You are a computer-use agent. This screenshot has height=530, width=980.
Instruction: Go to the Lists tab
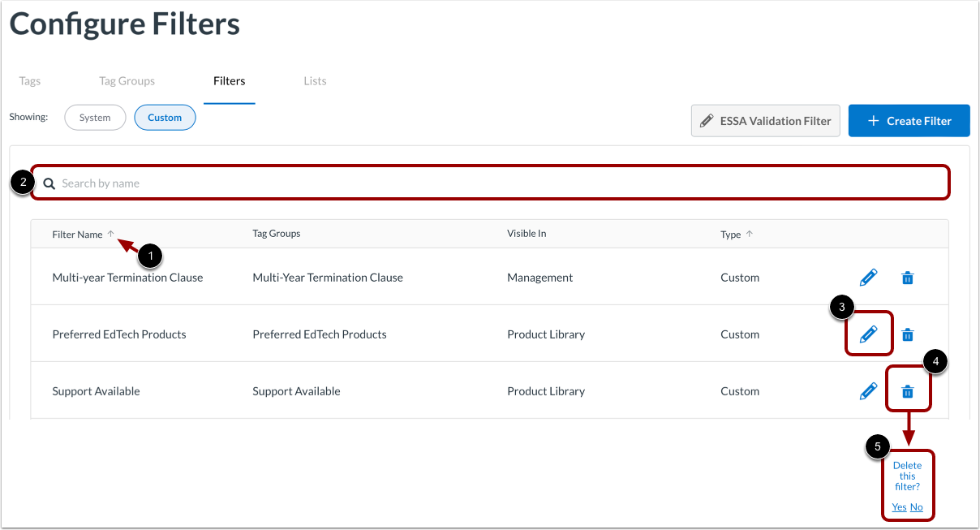315,81
